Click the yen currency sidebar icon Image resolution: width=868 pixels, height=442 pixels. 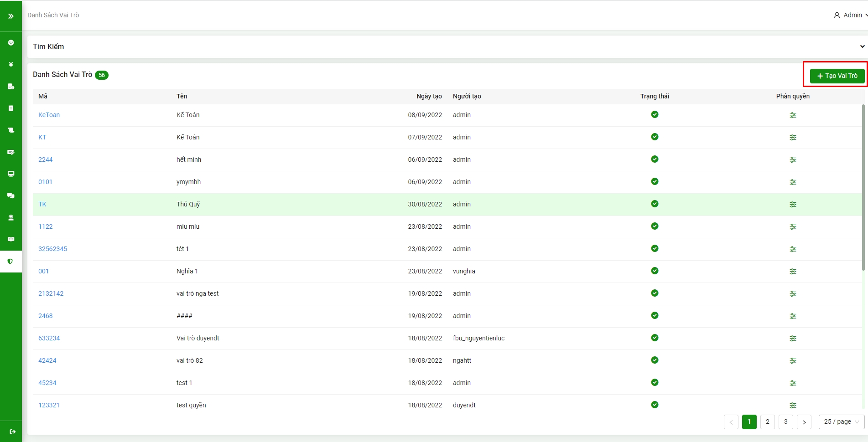pyautogui.click(x=11, y=64)
